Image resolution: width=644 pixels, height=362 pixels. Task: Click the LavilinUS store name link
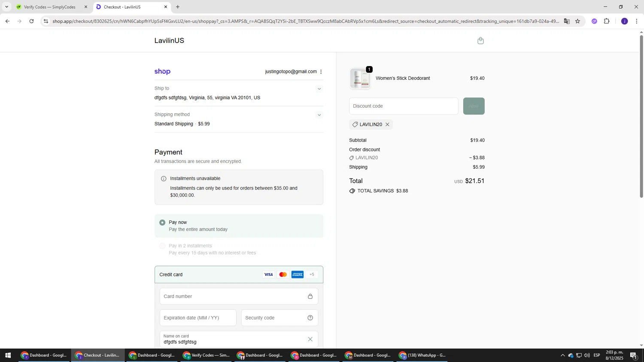pos(169,41)
